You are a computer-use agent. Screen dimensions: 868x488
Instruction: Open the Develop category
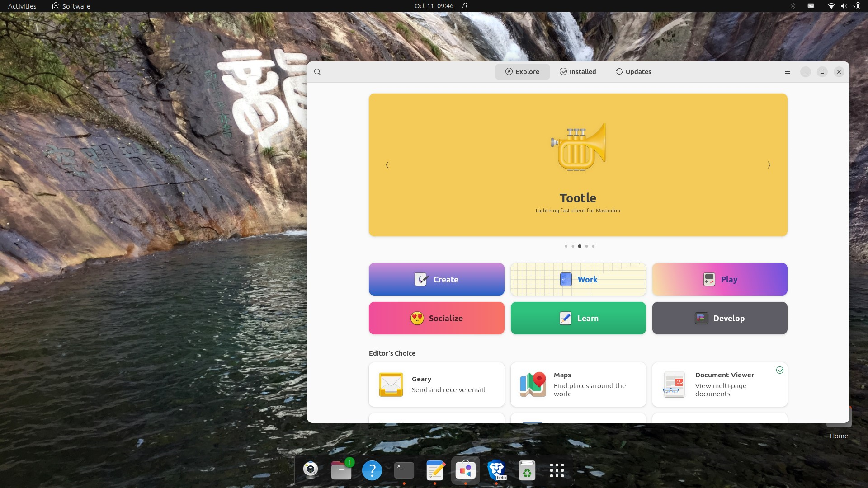pos(720,318)
